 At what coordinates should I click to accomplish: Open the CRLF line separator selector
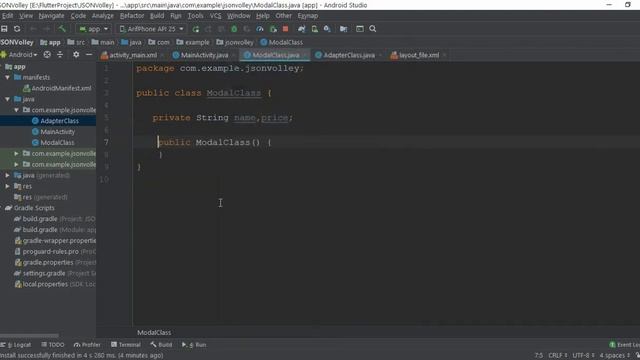tap(558, 356)
